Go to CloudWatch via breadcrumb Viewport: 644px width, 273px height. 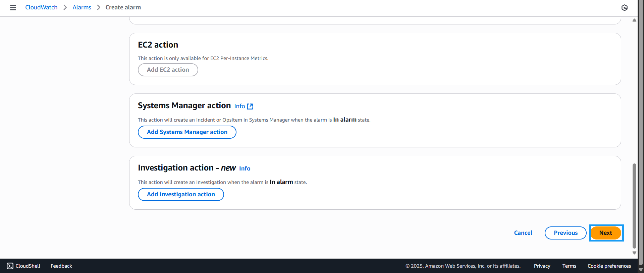click(x=41, y=7)
